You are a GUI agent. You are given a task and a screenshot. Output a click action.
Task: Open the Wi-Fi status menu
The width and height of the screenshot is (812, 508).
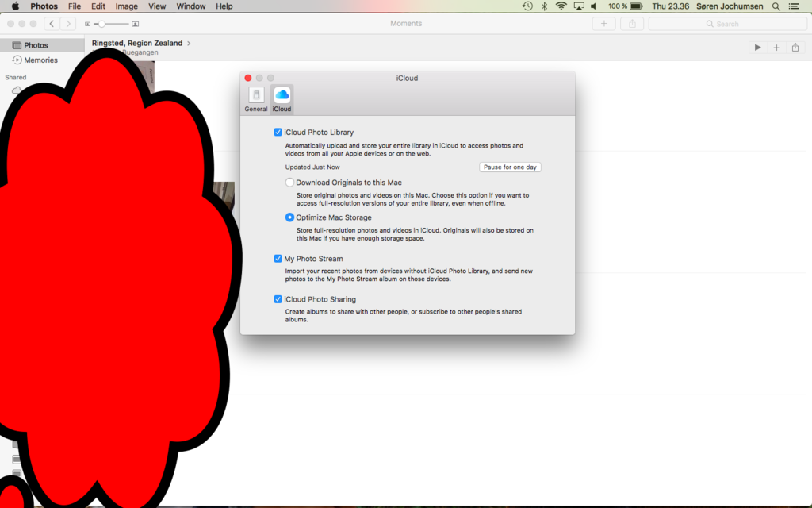pos(561,6)
